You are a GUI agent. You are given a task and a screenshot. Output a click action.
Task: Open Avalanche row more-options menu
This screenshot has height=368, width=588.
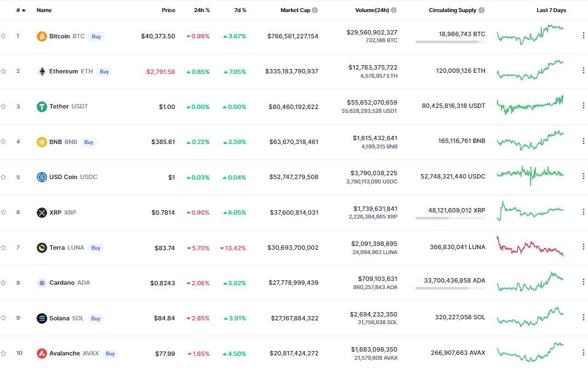[583, 353]
